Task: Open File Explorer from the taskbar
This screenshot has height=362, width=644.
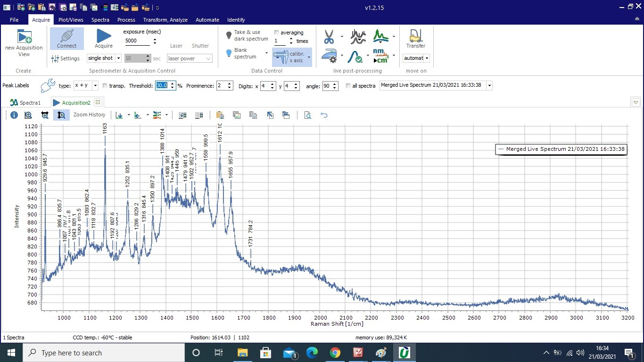Action: tap(242, 353)
